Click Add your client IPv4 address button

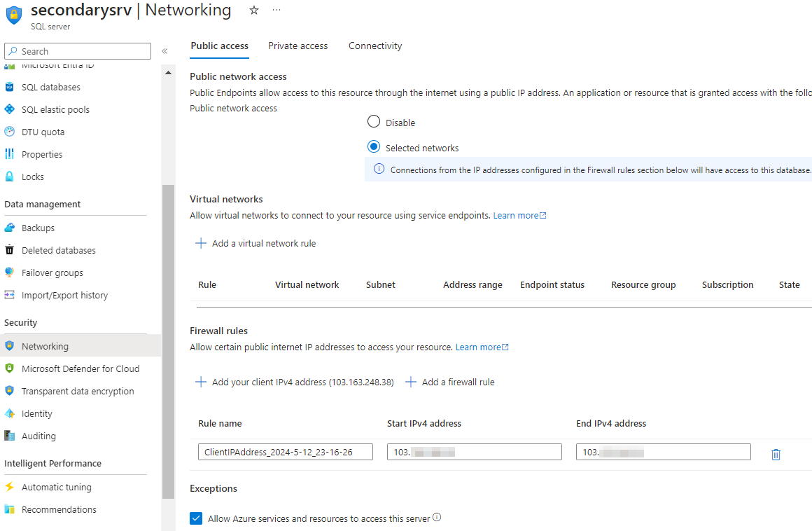click(x=294, y=382)
